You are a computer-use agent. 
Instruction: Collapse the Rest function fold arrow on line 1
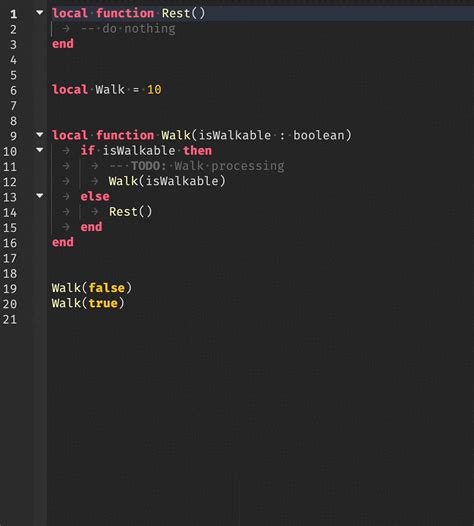coord(40,13)
